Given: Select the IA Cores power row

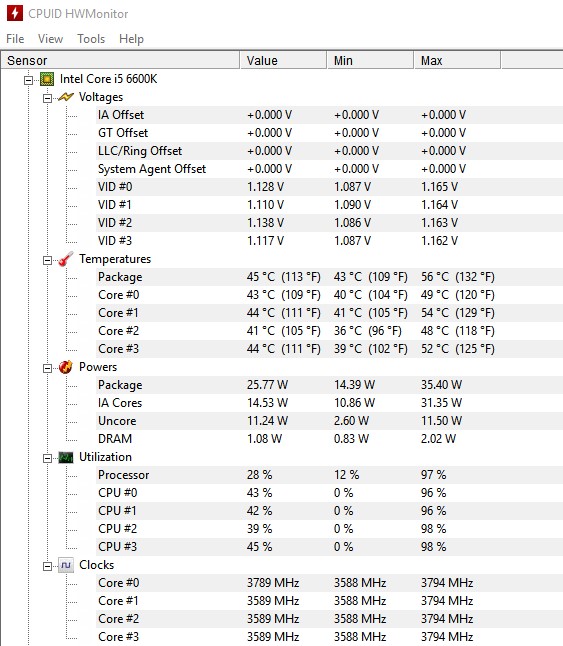Looking at the screenshot, I should pos(329,403).
